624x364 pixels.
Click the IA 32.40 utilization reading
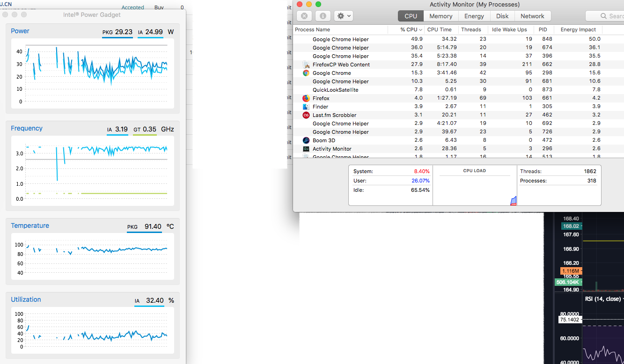point(149,301)
